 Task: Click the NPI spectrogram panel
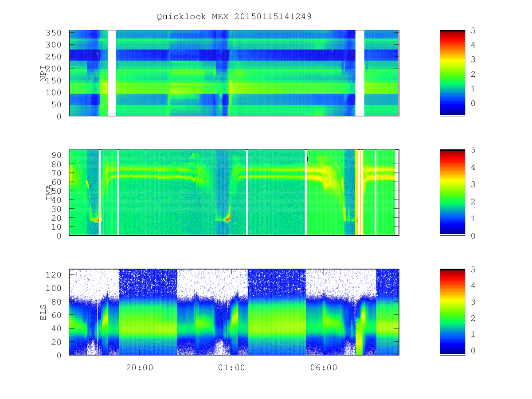(234, 73)
